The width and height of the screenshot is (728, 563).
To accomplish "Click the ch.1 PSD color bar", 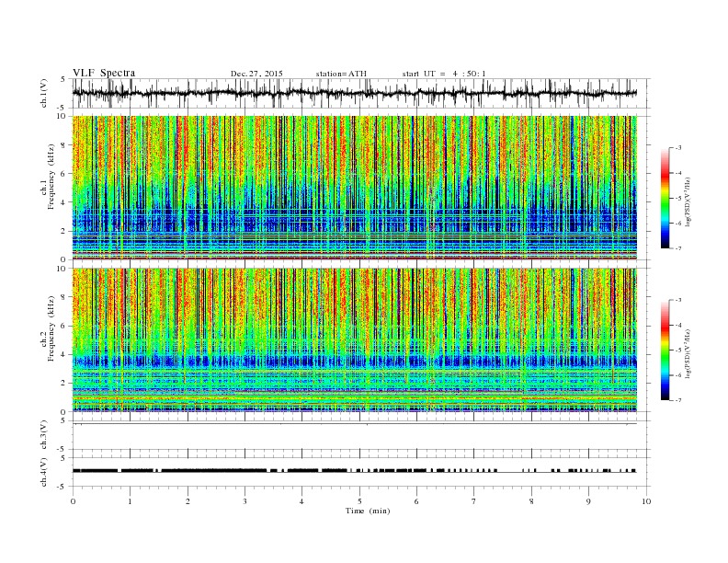I will (x=665, y=198).
